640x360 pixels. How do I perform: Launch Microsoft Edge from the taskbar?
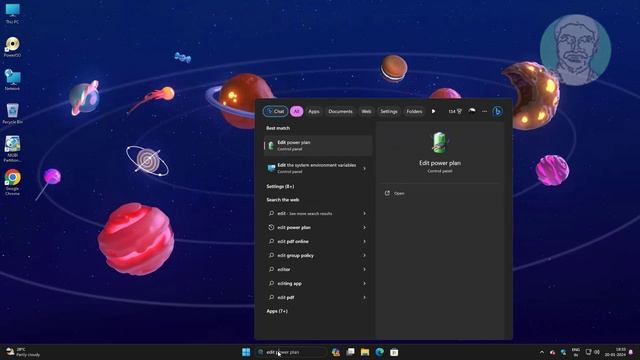coord(380,352)
